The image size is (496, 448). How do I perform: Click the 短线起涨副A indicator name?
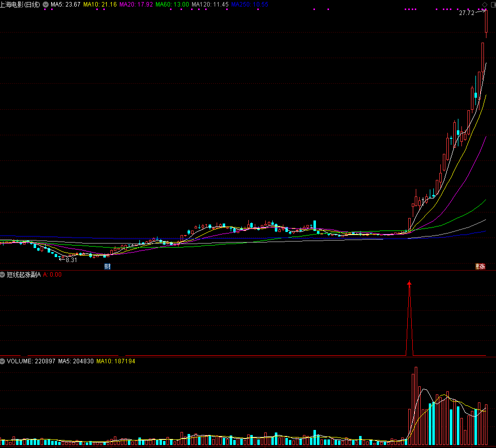pyautogui.click(x=24, y=275)
